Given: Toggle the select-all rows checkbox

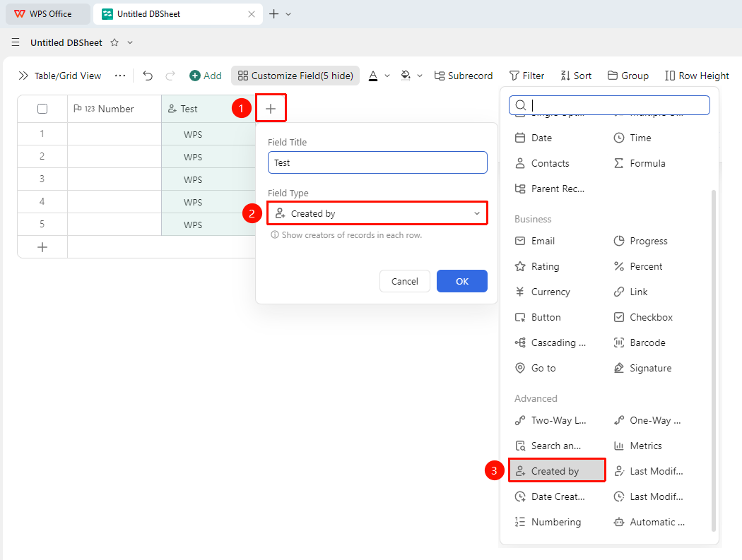Looking at the screenshot, I should [42, 109].
